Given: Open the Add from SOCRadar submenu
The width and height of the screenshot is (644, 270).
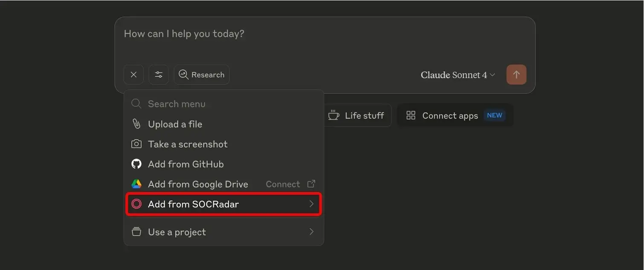Looking at the screenshot, I should pos(223,204).
